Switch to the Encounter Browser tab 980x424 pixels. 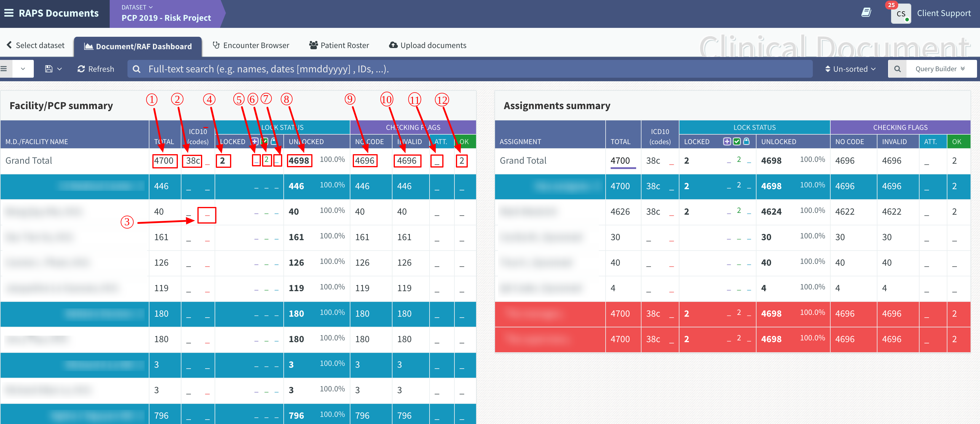click(x=251, y=45)
